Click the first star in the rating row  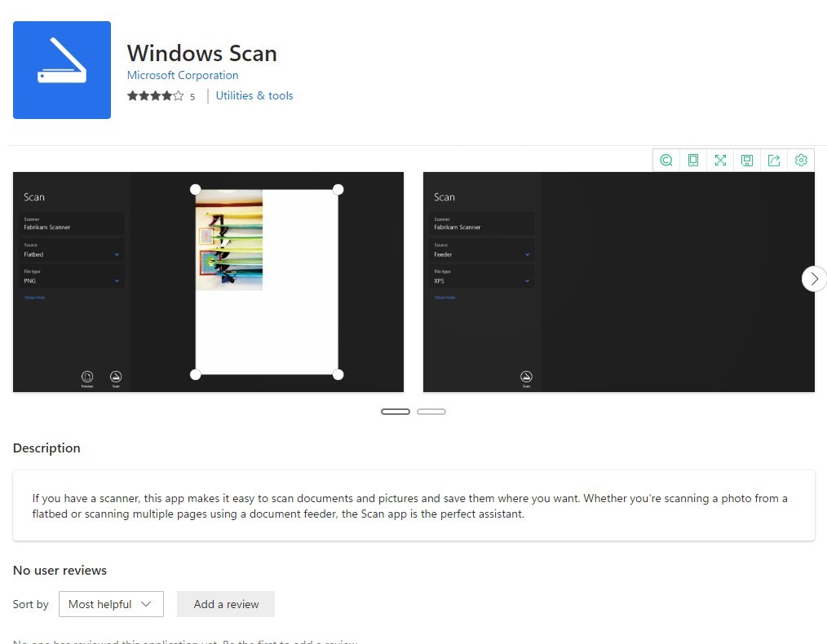pos(132,96)
